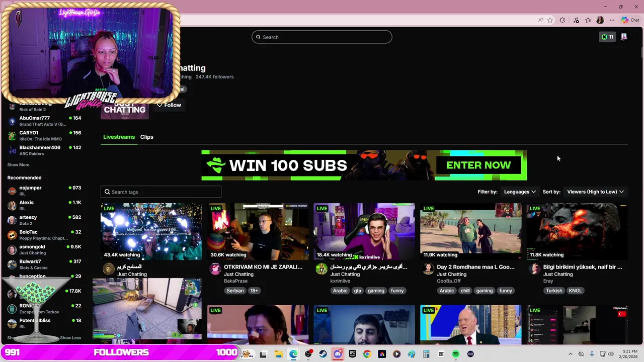Select the KNGL tag under Eray

click(575, 291)
